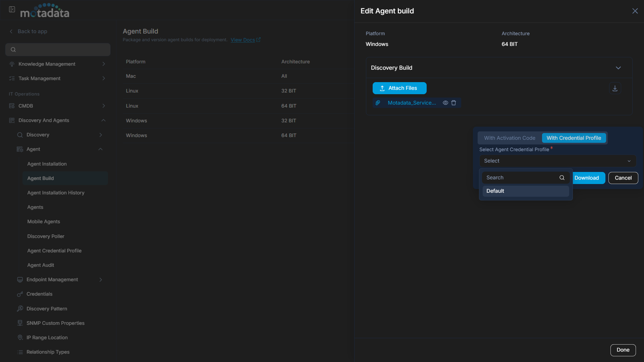
Task: Click the Agent menu icon
Action: point(20,149)
